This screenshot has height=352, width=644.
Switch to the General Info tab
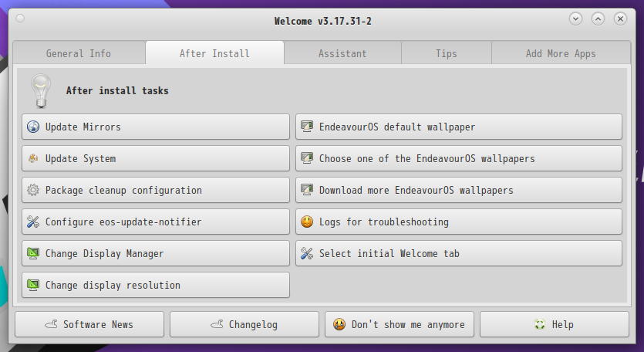tap(79, 53)
